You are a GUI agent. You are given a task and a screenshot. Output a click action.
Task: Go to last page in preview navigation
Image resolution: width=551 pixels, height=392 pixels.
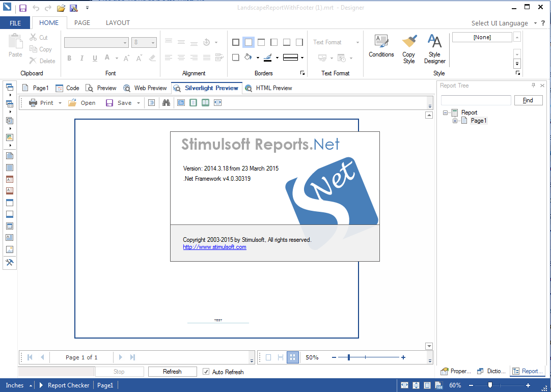(x=132, y=357)
